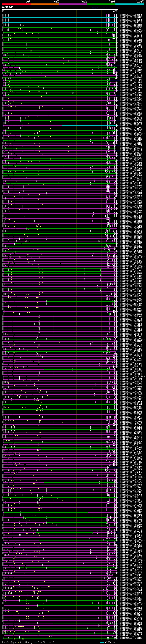Select UniRef100_A7QC41 label
The image size is (146, 644).
(131, 354)
